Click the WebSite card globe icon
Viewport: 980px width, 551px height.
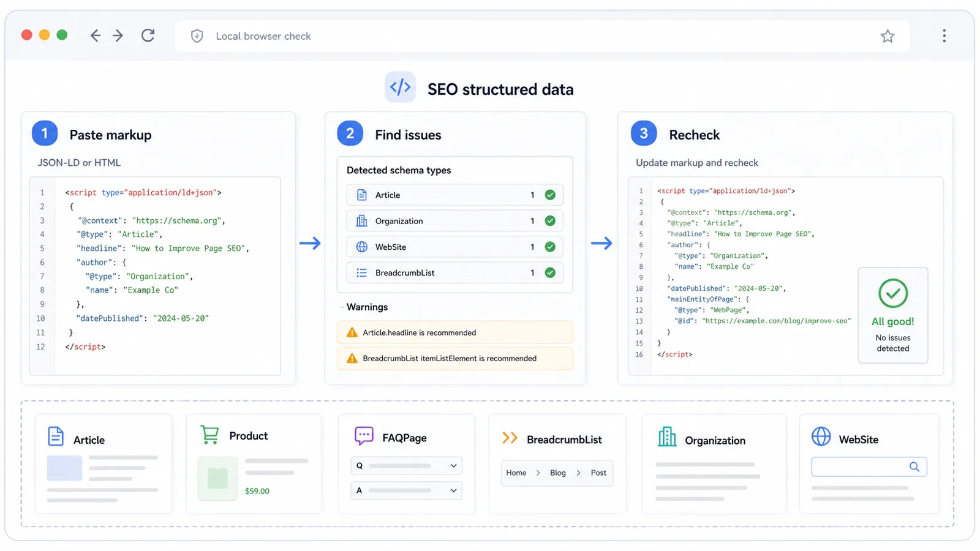821,437
